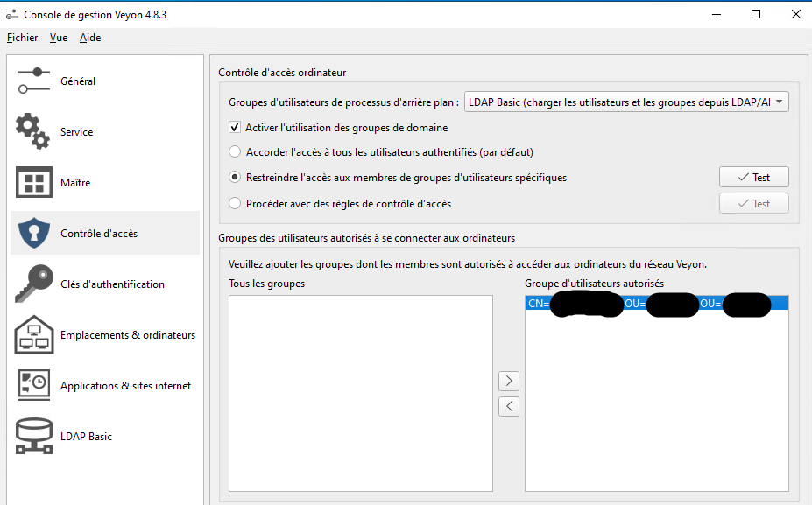Go to 'Applications & sites internet' label
Viewport: 812px width, 505px height.
point(126,385)
